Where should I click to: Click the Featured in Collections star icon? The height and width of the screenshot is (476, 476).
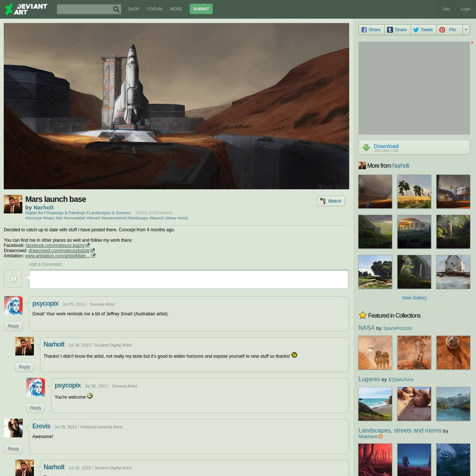coord(362,315)
